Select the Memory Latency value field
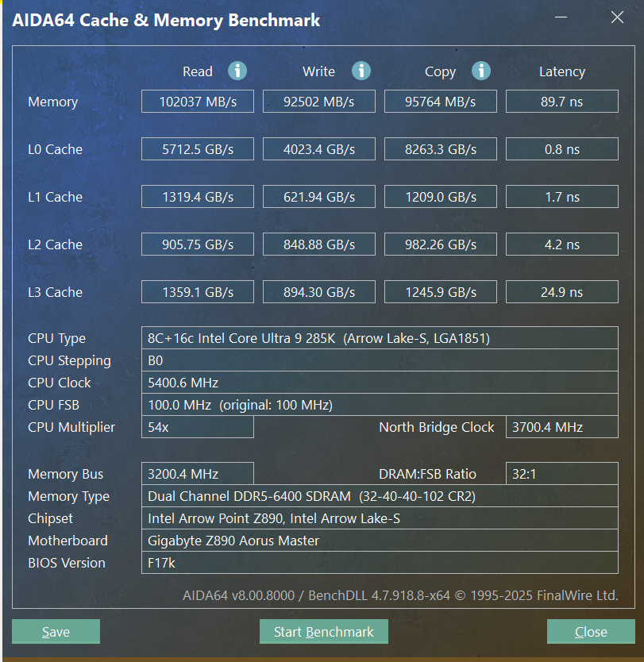The width and height of the screenshot is (644, 662). pyautogui.click(x=561, y=102)
